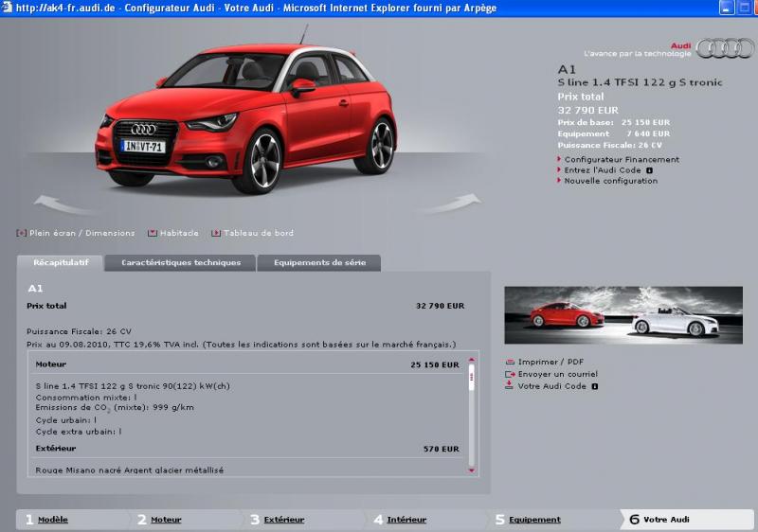758x532 pixels.
Task: Show the Tableau de bord view
Action: coord(259,233)
